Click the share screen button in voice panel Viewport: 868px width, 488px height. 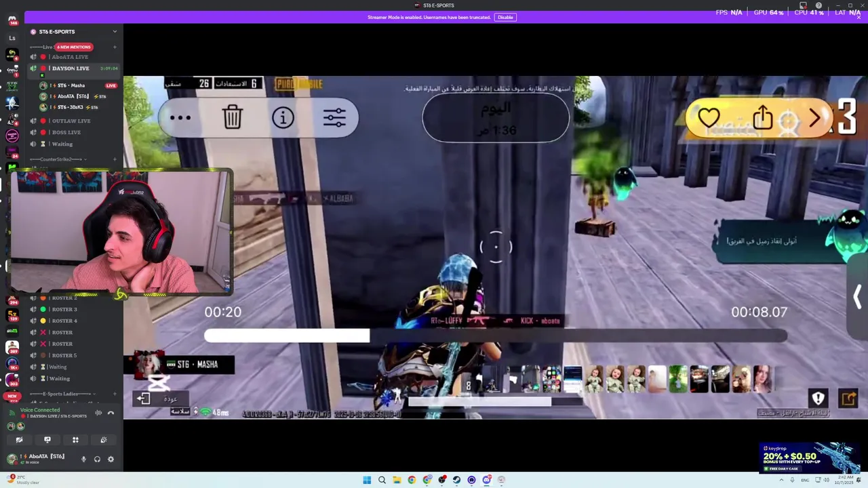[x=47, y=440]
